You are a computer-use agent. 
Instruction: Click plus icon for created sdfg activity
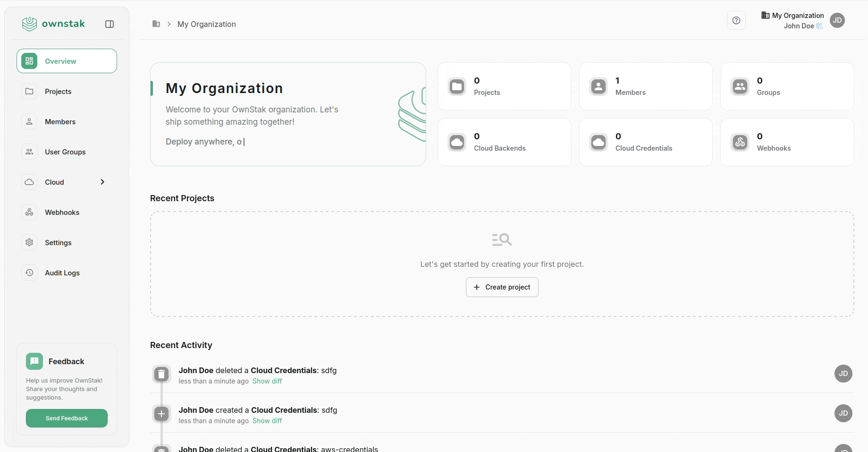click(x=161, y=414)
